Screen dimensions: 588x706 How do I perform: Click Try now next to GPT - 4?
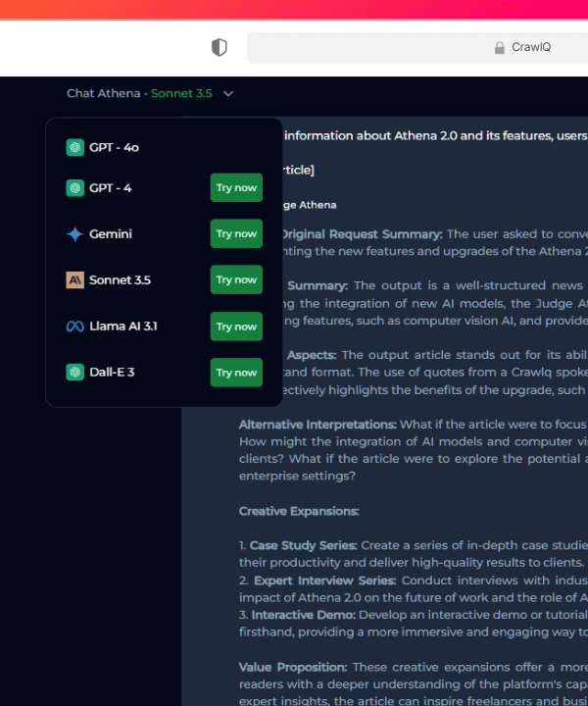click(x=236, y=187)
